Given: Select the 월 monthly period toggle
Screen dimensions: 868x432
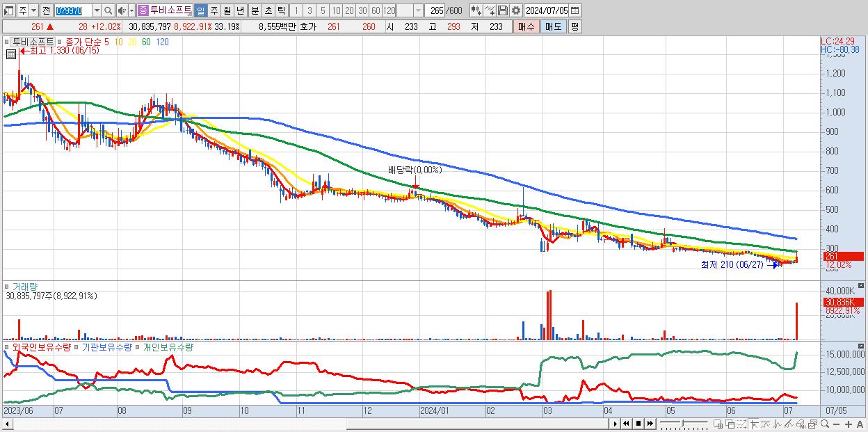Looking at the screenshot, I should [x=227, y=10].
